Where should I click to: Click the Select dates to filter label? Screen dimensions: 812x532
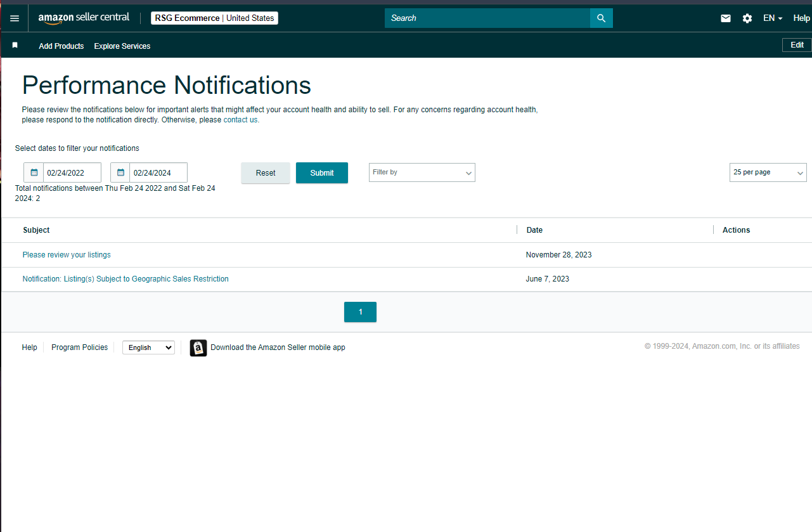click(x=77, y=148)
